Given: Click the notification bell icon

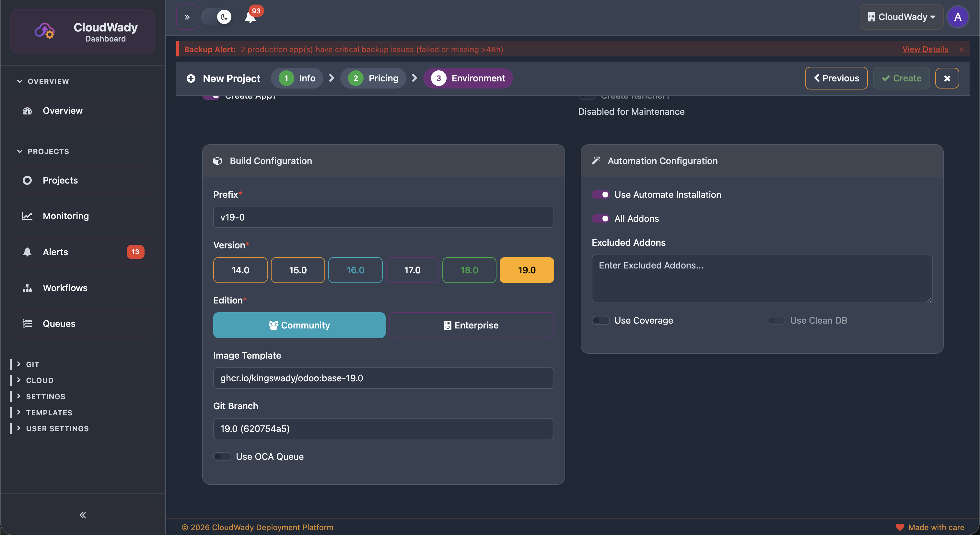Looking at the screenshot, I should pos(250,18).
